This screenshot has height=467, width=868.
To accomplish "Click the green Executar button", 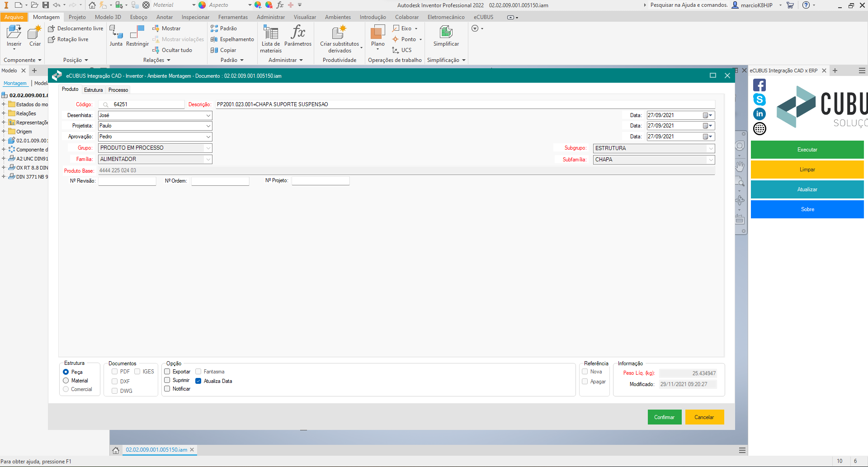I will (807, 150).
